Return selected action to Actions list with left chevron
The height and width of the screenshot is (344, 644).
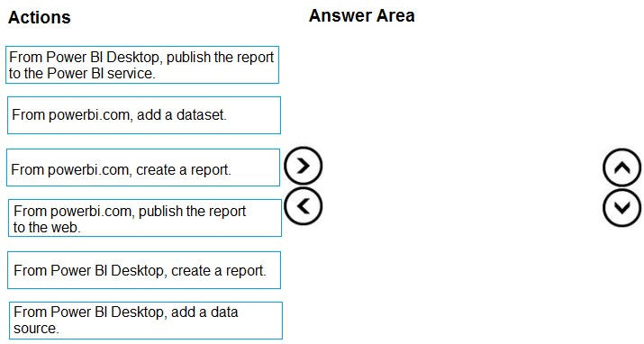(304, 206)
